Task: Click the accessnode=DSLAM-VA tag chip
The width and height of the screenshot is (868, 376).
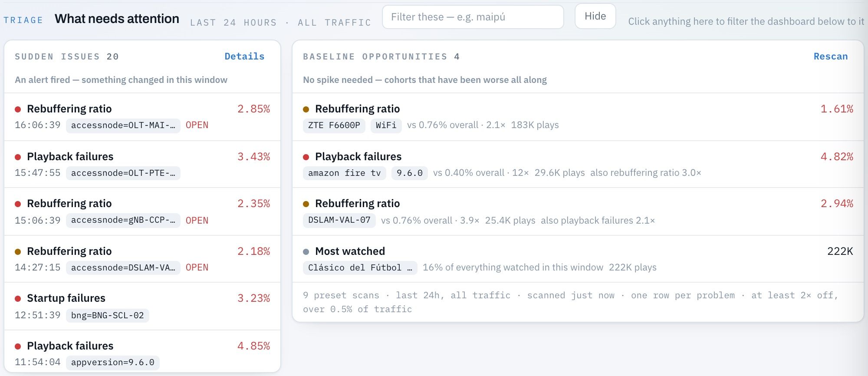Action: pos(123,268)
